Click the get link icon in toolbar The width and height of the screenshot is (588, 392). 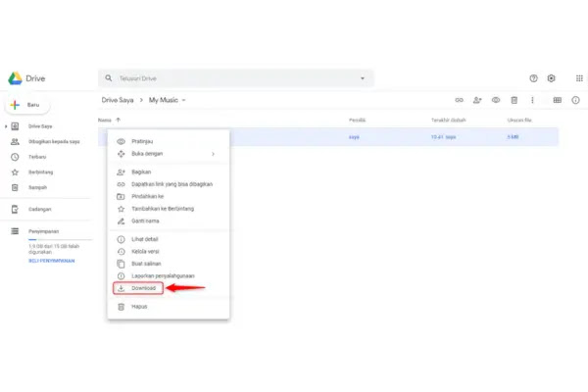click(460, 100)
